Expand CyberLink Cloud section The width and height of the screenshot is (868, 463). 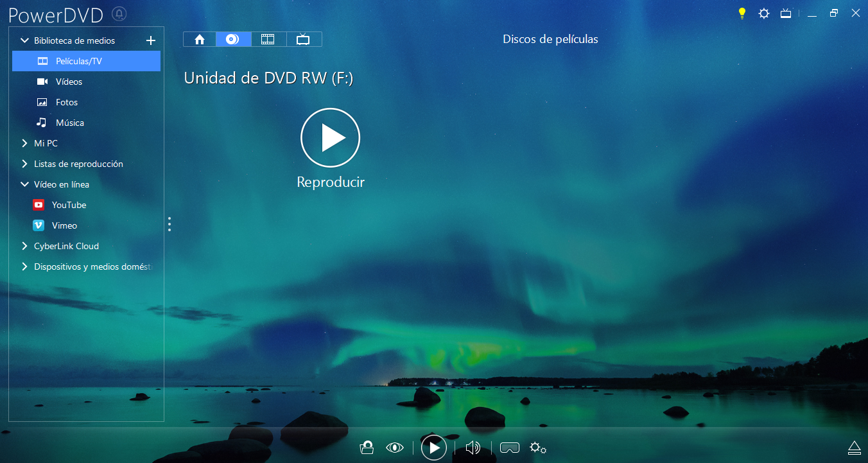click(x=25, y=246)
